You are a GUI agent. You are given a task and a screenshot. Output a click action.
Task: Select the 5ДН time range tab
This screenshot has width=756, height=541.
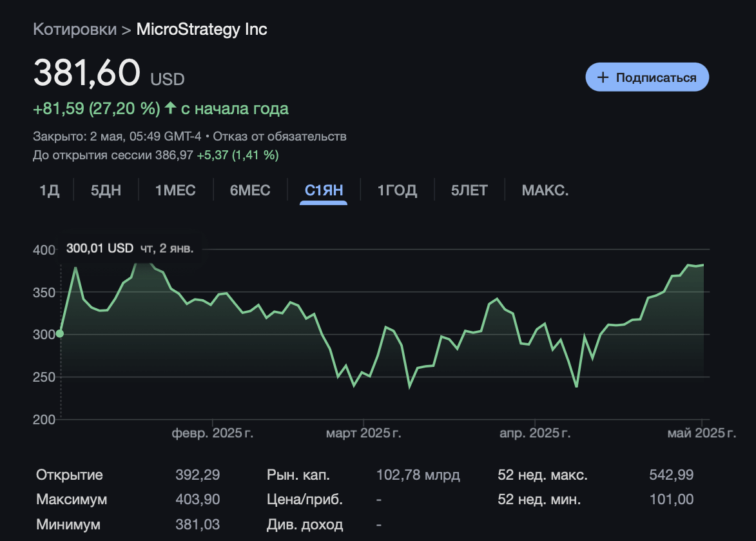click(106, 190)
